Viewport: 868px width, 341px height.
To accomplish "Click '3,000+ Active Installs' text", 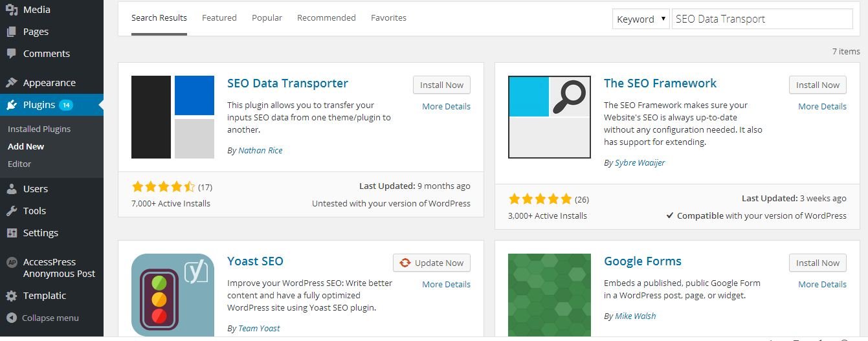I will click(548, 215).
